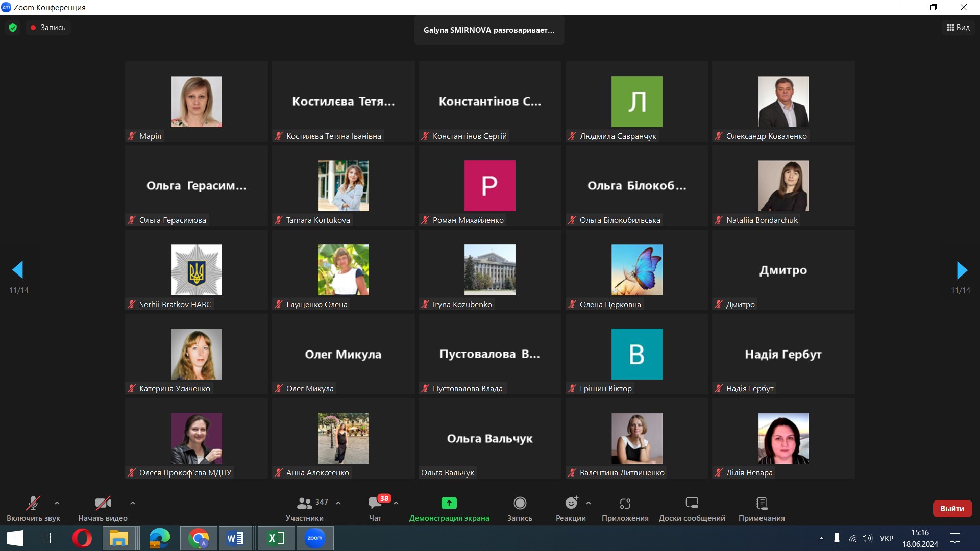This screenshot has width=980, height=551.
Task: Go to next gallery page arrow
Action: (962, 270)
